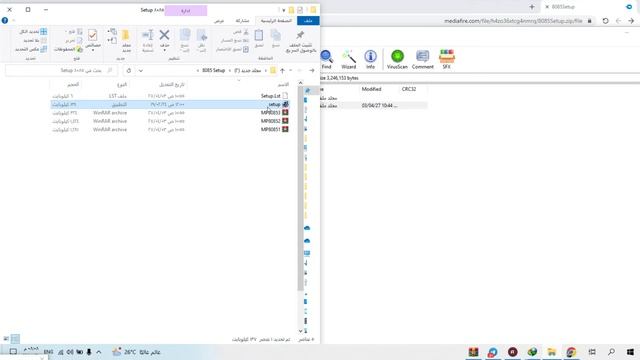This screenshot has width=640, height=360.
Task: Open the address bar history dropdown chevron
Action: point(141,71)
